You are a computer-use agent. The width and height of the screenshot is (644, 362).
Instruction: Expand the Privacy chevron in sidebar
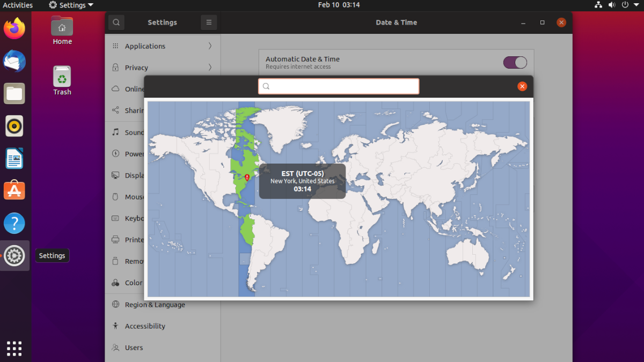[x=210, y=68]
